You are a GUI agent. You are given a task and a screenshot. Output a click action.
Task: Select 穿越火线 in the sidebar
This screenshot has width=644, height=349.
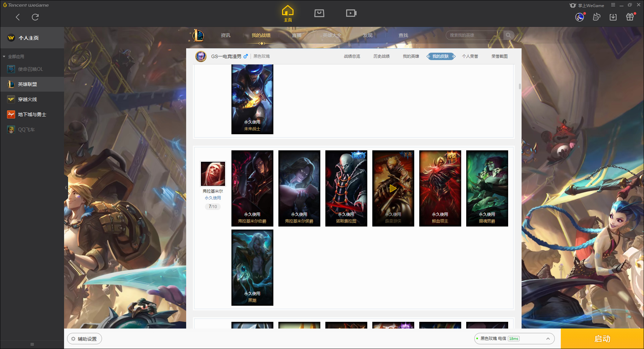32,99
